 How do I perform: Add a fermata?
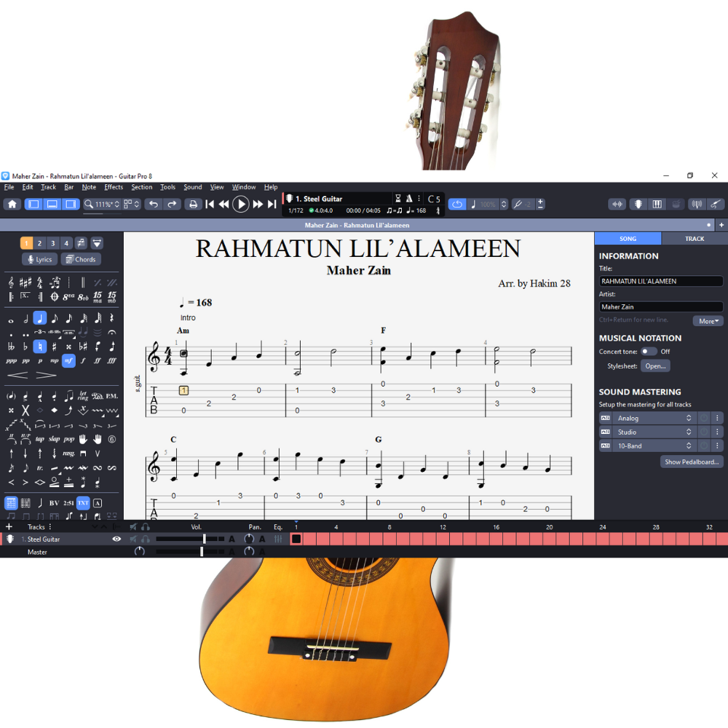pos(112,333)
